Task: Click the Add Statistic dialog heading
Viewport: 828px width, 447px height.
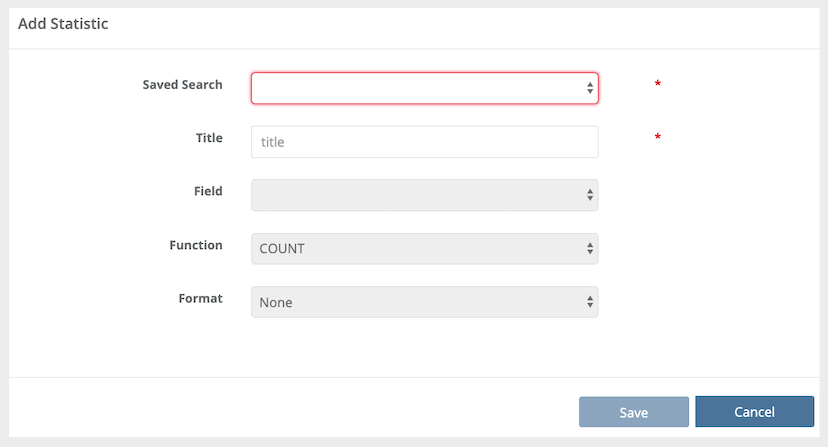Action: [63, 24]
